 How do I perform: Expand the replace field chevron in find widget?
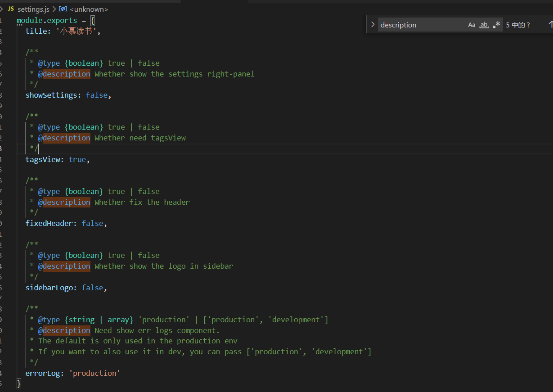[373, 25]
